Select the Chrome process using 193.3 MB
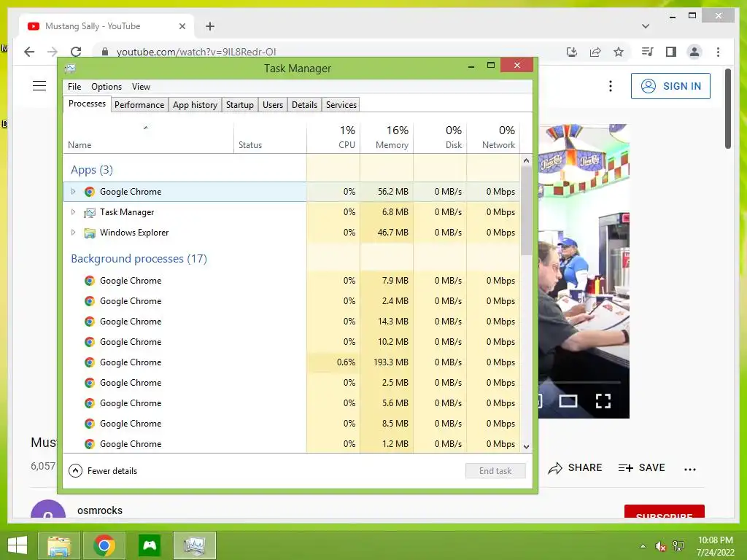747x560 pixels. point(292,362)
